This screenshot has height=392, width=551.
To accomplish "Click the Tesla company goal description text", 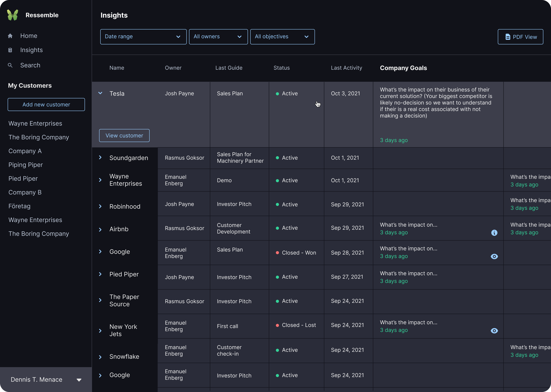I will point(436,103).
